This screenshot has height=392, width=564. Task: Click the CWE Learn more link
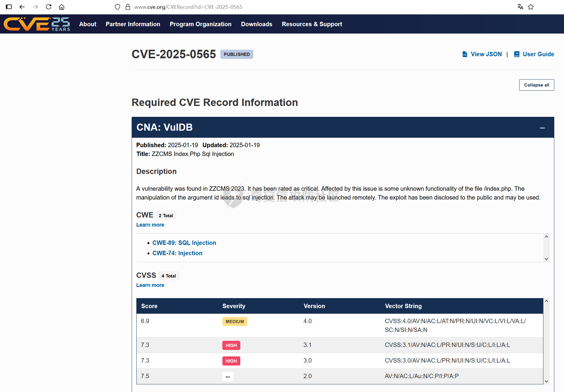coord(150,225)
